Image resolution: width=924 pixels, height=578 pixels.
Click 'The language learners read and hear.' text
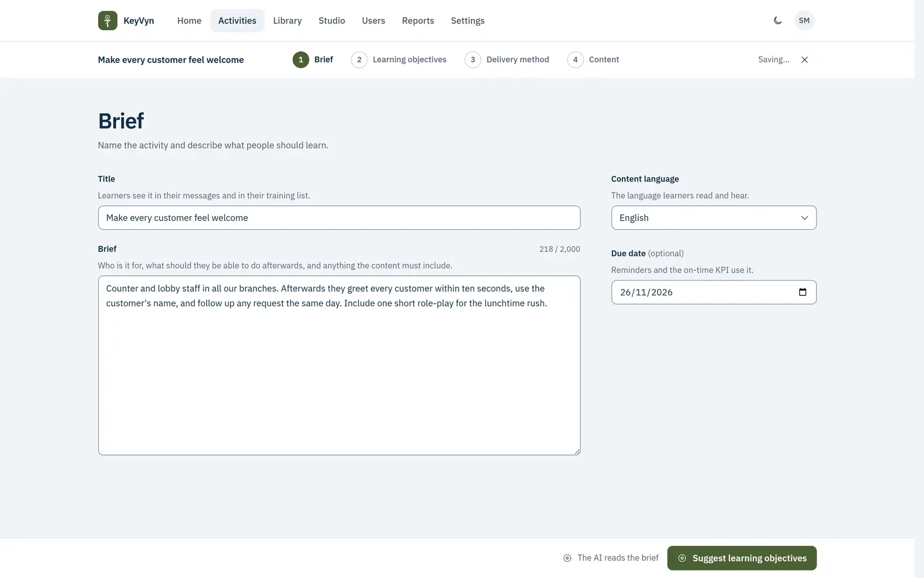680,195
